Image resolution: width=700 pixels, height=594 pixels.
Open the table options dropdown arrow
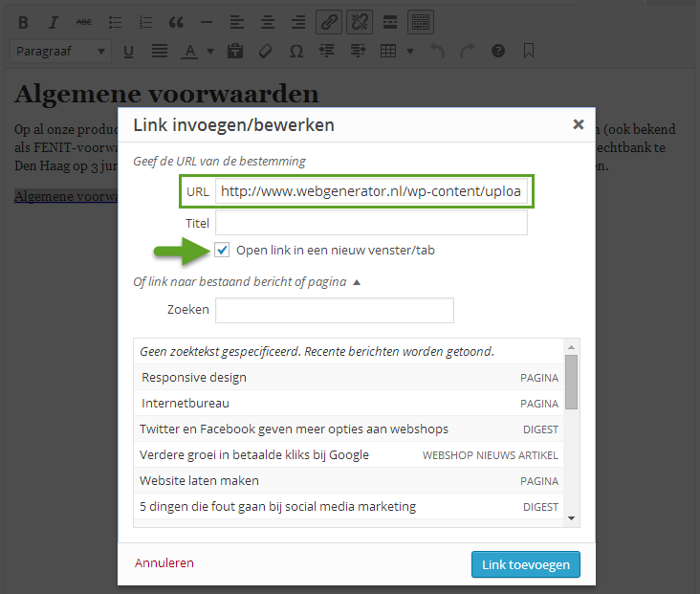410,52
